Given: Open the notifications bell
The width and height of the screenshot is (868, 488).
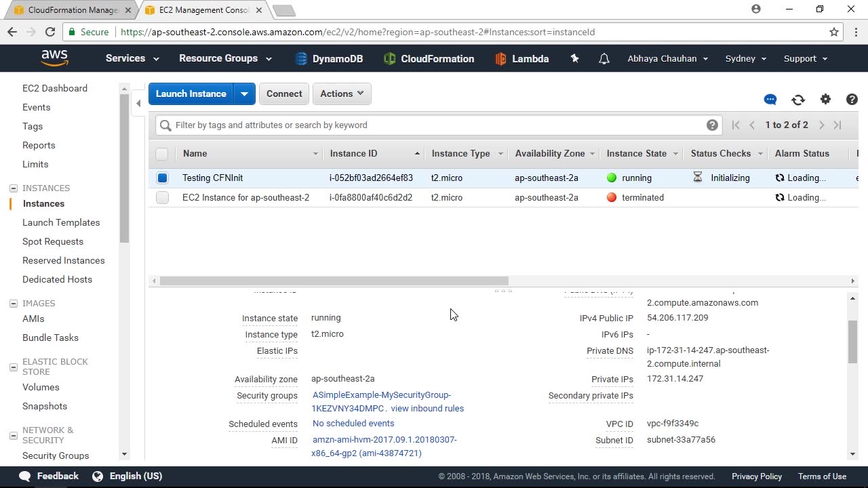Looking at the screenshot, I should click(604, 59).
